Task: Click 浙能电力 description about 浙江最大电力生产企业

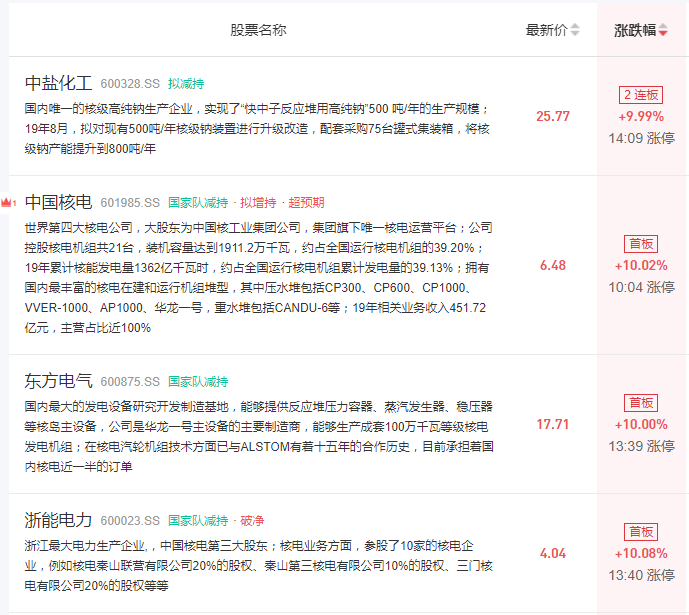Action: [x=258, y=566]
